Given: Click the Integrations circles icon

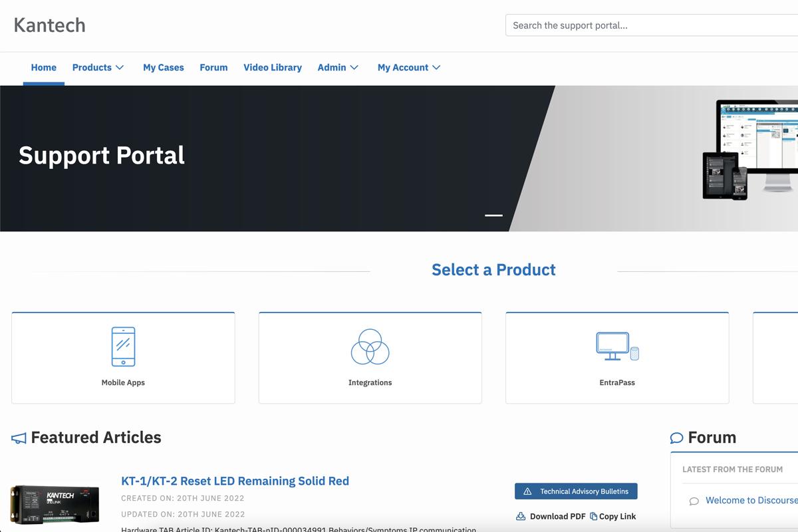Looking at the screenshot, I should [x=370, y=346].
